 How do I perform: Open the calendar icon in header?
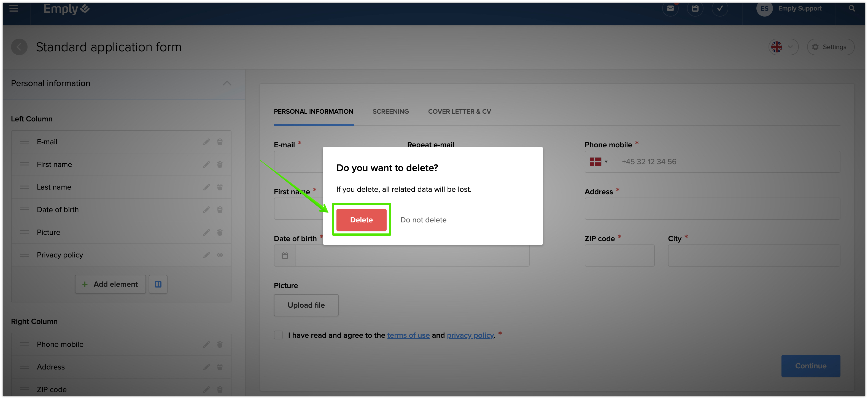[x=695, y=9]
